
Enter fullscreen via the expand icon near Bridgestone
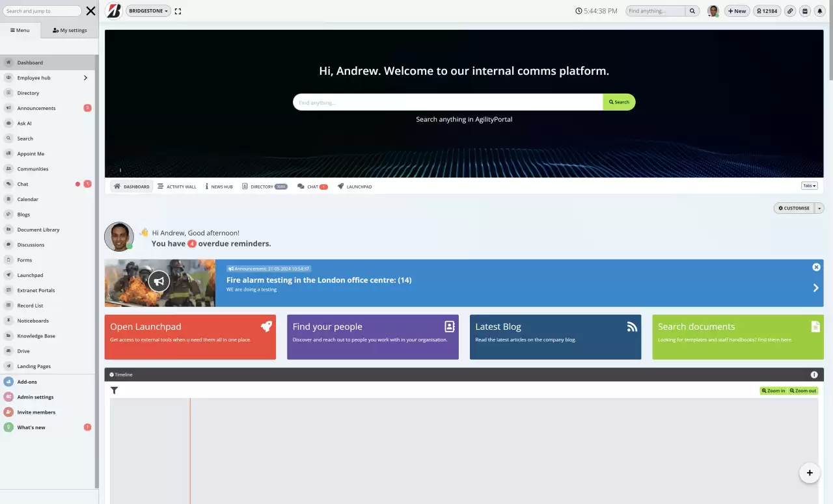point(178,10)
